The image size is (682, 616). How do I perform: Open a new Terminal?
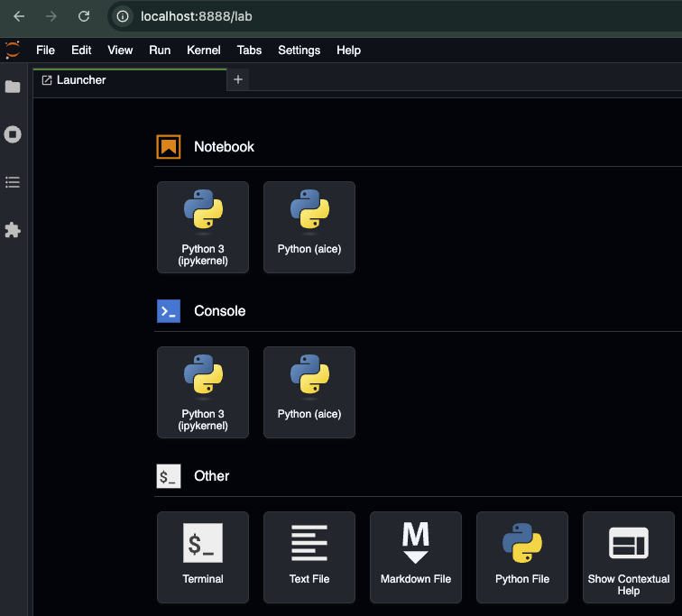point(203,557)
